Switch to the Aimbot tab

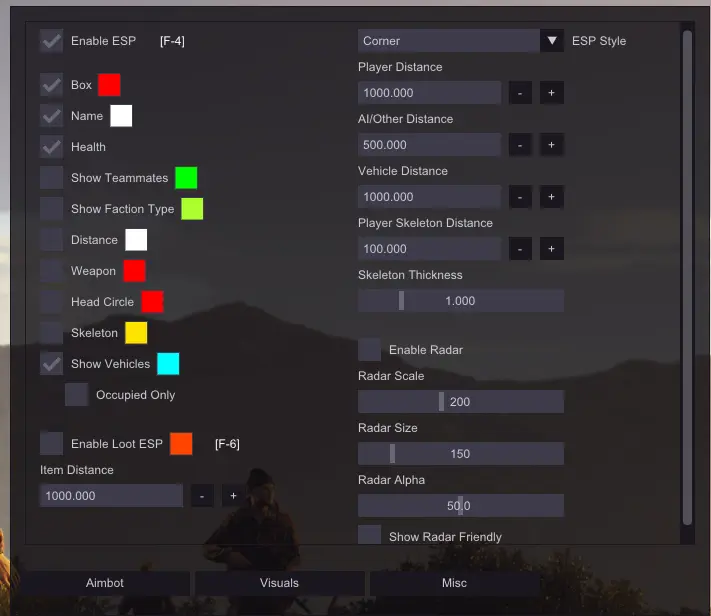[x=105, y=583]
